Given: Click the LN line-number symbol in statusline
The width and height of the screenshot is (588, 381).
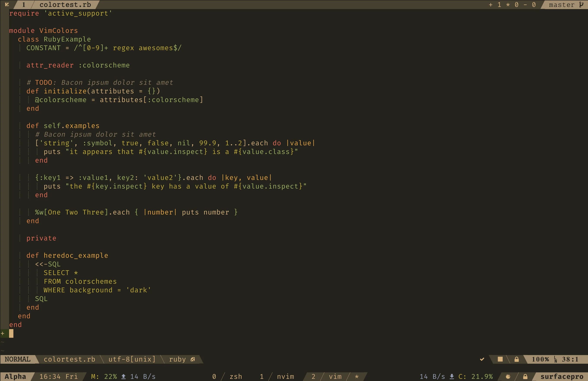Looking at the screenshot, I should tap(555, 360).
